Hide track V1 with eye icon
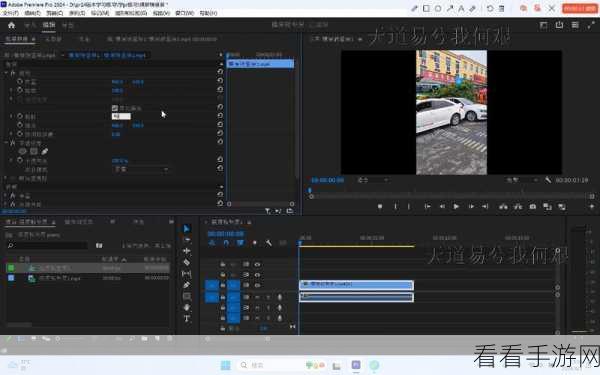Screen dimensions: 600x375 (x=257, y=285)
